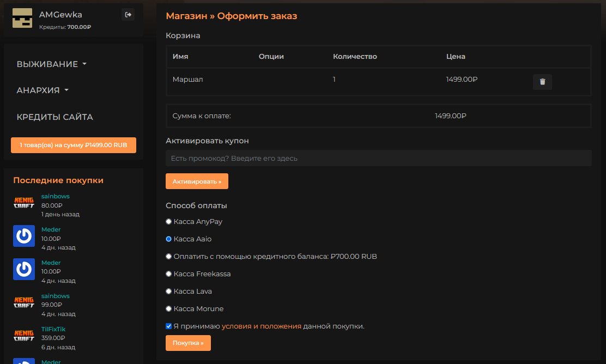Select Касса Freekassa payment option

point(168,274)
